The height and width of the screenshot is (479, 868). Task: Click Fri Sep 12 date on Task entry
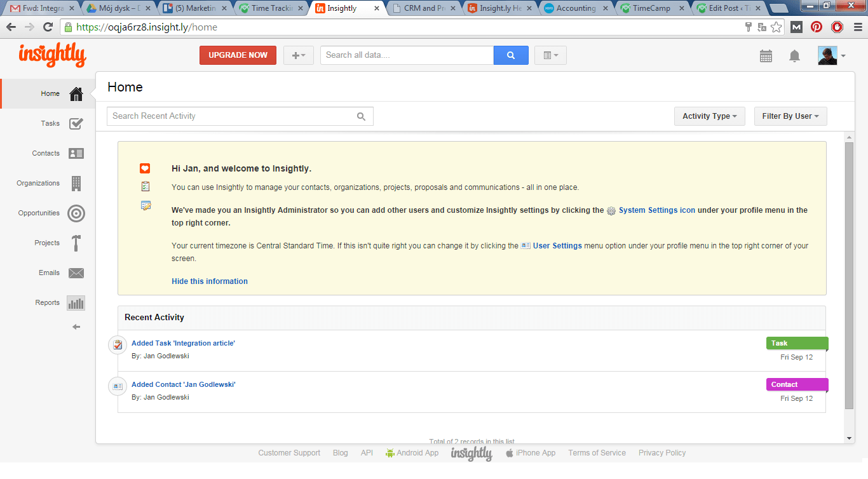(797, 357)
